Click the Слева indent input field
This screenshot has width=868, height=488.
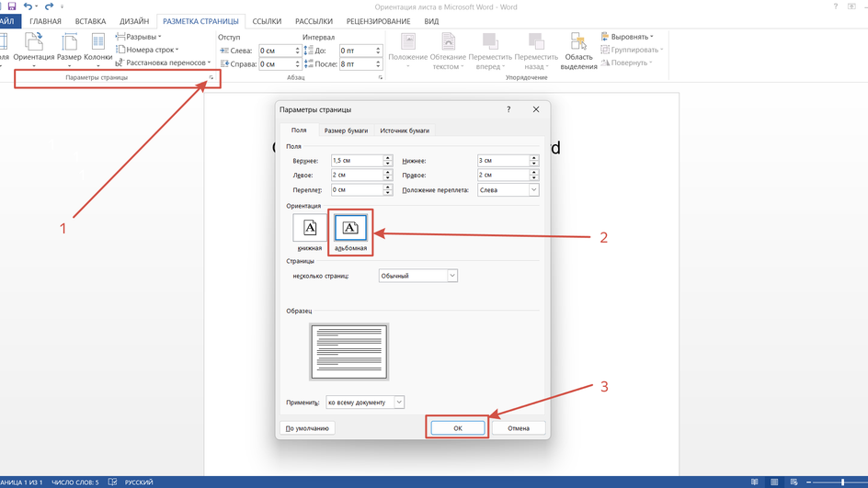pyautogui.click(x=276, y=51)
